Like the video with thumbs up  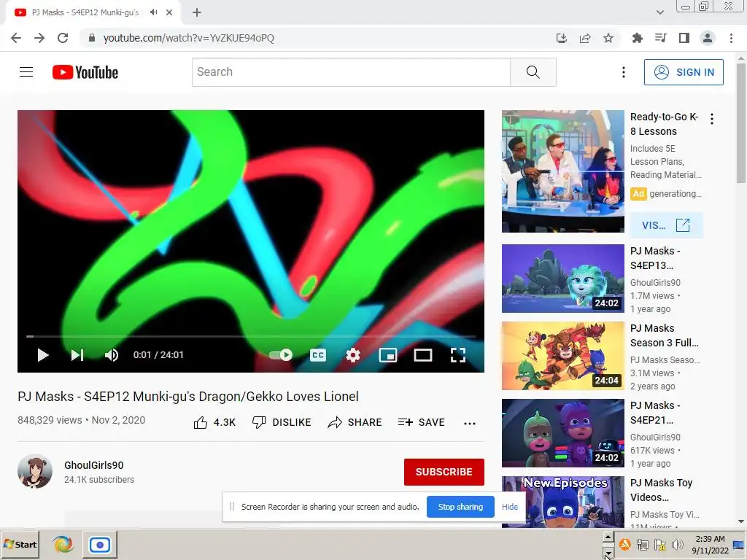click(214, 422)
